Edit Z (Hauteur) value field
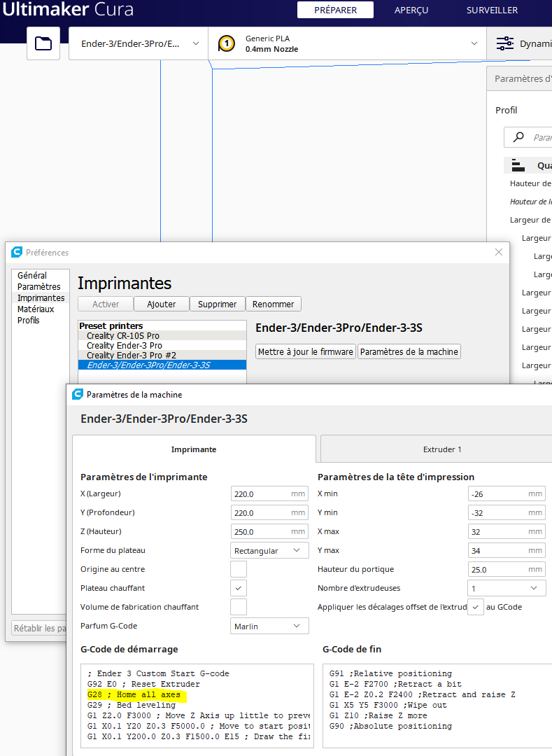Viewport: 552px width, 756px height. [269, 531]
